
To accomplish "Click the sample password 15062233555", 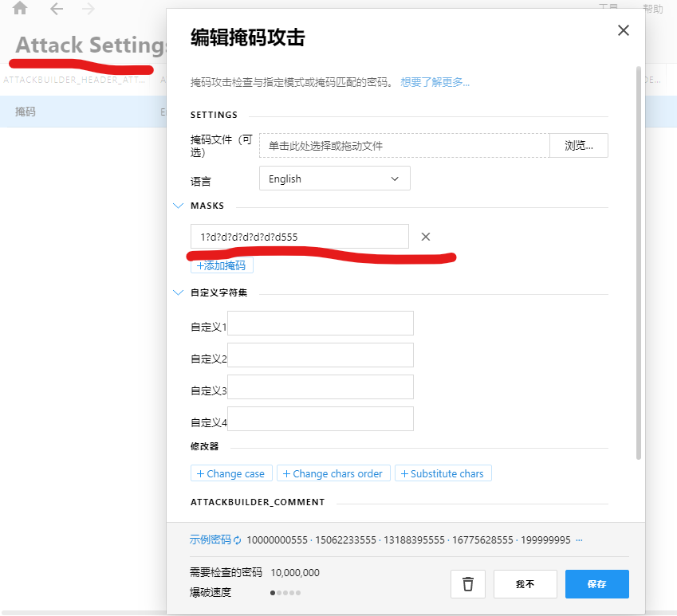I will point(345,540).
